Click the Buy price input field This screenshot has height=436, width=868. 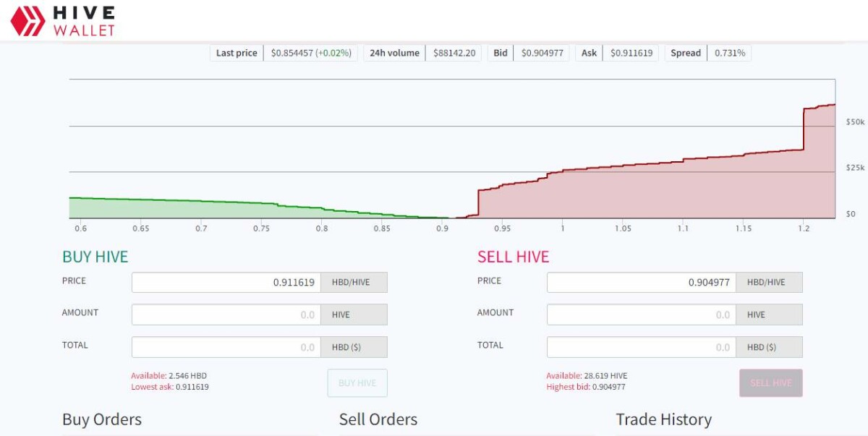tap(226, 282)
